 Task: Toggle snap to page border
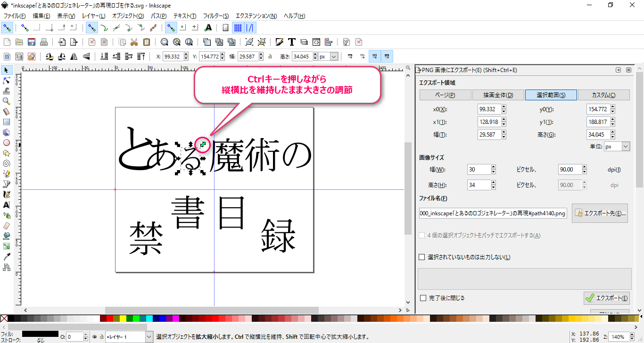(x=225, y=27)
